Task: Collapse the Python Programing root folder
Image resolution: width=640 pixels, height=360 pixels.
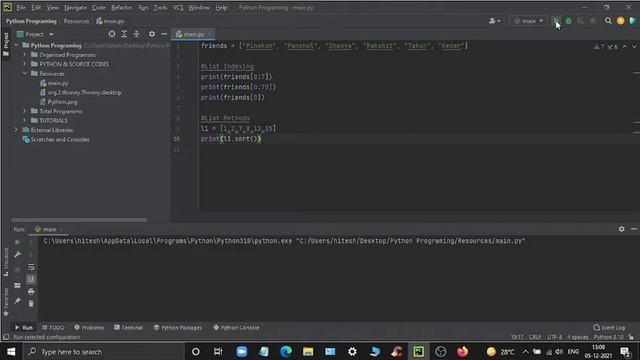Action: click(x=16, y=45)
